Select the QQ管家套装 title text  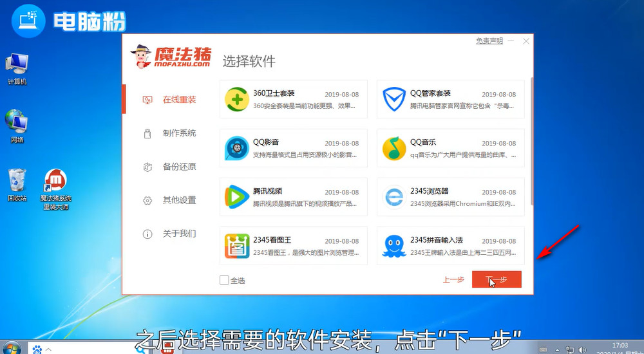point(430,93)
